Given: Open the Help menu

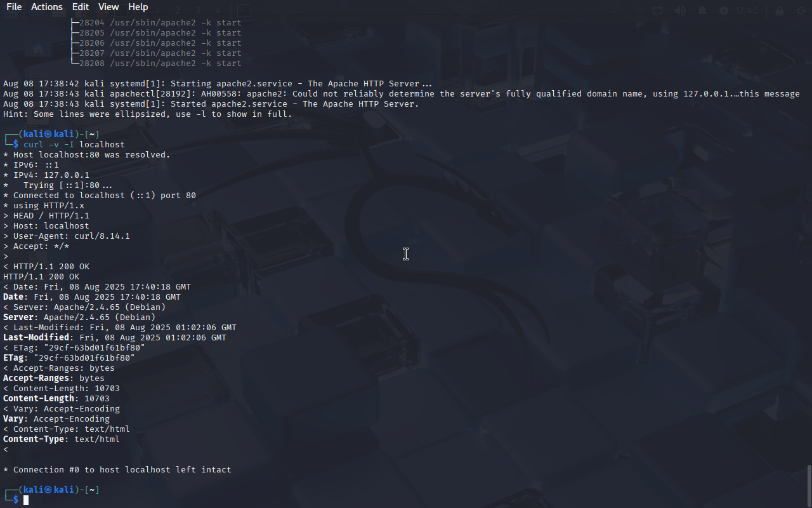Looking at the screenshot, I should pos(138,7).
